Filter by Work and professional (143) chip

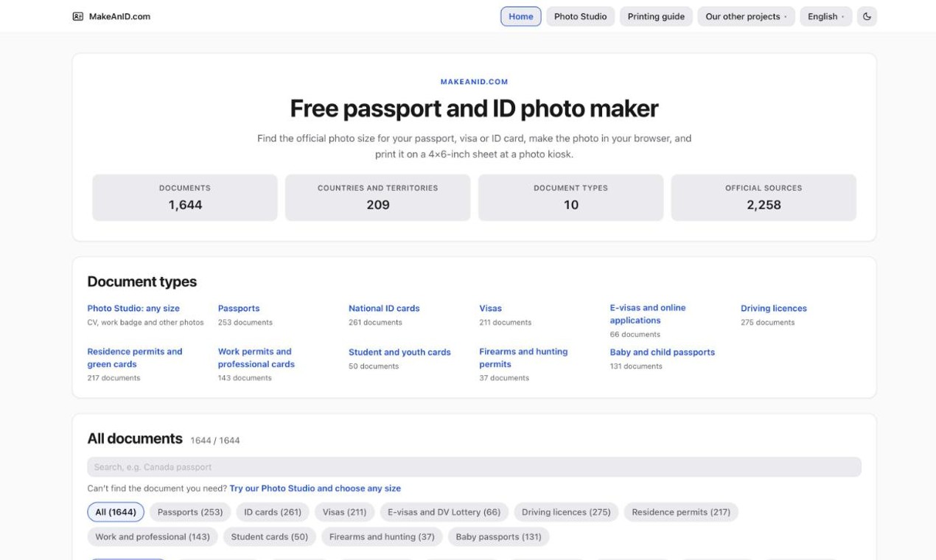pos(153,536)
